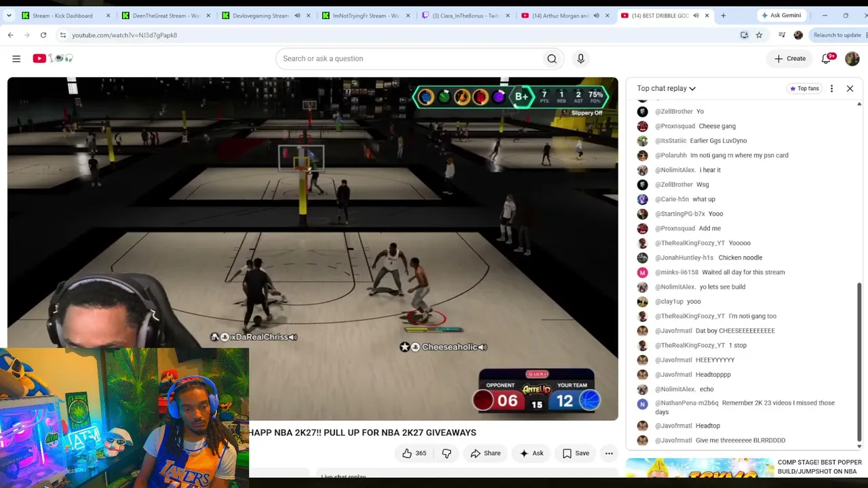Viewport: 868px width, 488px height.
Task: Switch to Stream - Kick Dashboard tab
Action: (x=65, y=16)
